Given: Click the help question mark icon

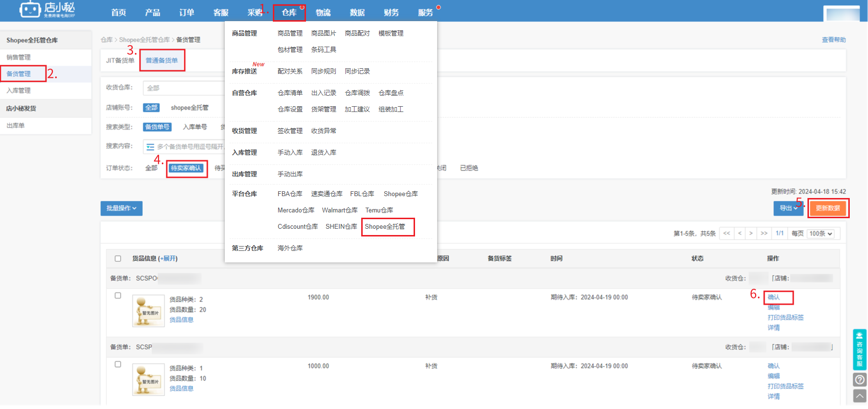Looking at the screenshot, I should tap(859, 380).
